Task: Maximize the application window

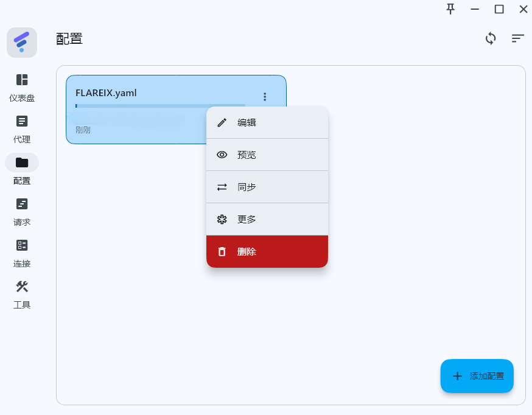Action: click(x=499, y=9)
